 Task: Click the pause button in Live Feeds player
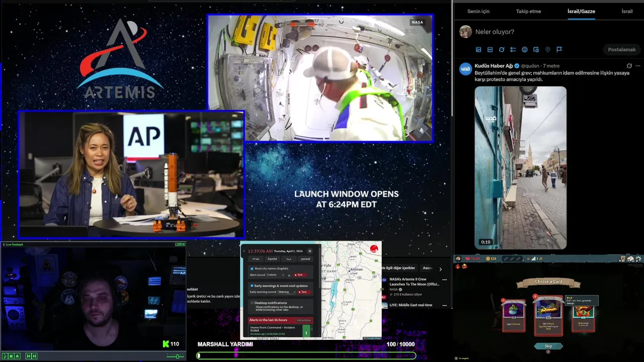pos(11,356)
